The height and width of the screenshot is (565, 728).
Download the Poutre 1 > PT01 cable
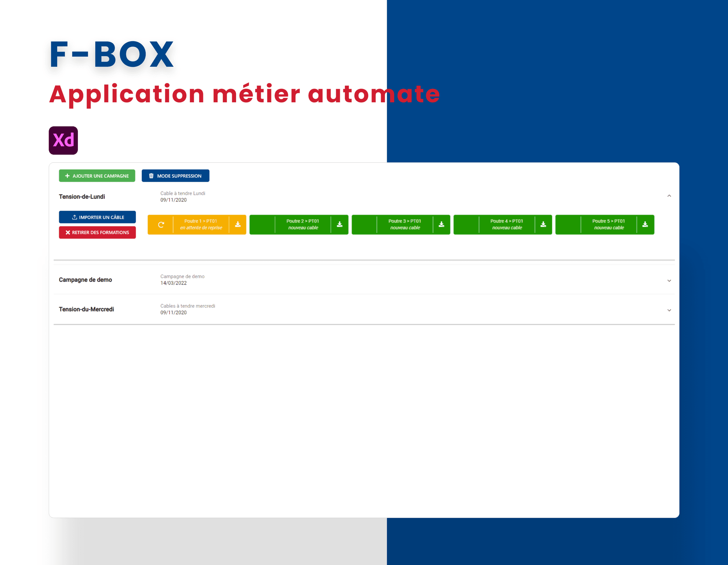(238, 225)
